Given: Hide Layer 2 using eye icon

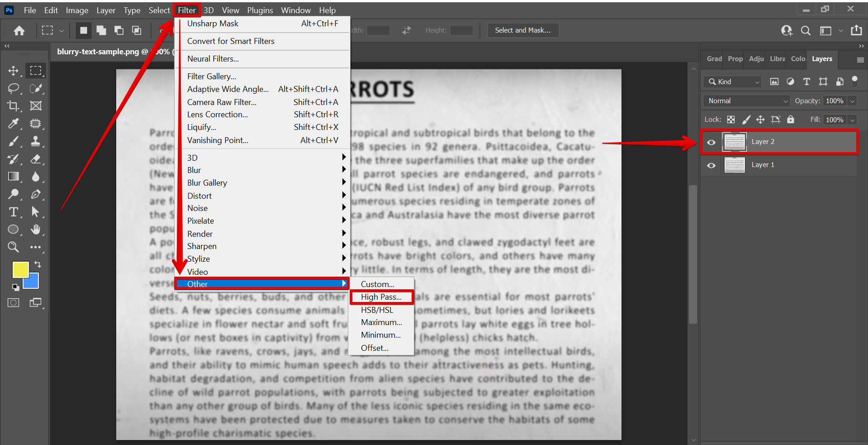Looking at the screenshot, I should pos(711,142).
